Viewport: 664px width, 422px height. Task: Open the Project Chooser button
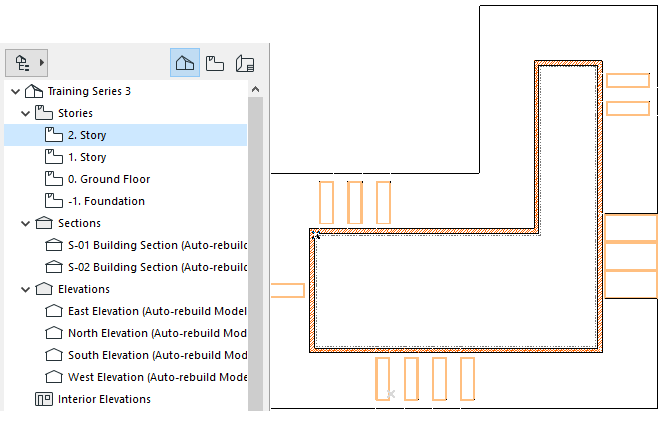point(26,63)
